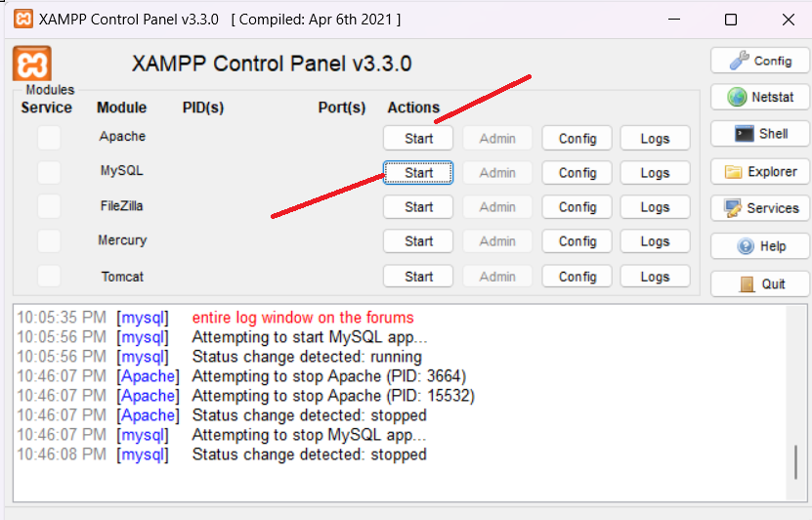Click the MySQL module name

click(x=122, y=170)
